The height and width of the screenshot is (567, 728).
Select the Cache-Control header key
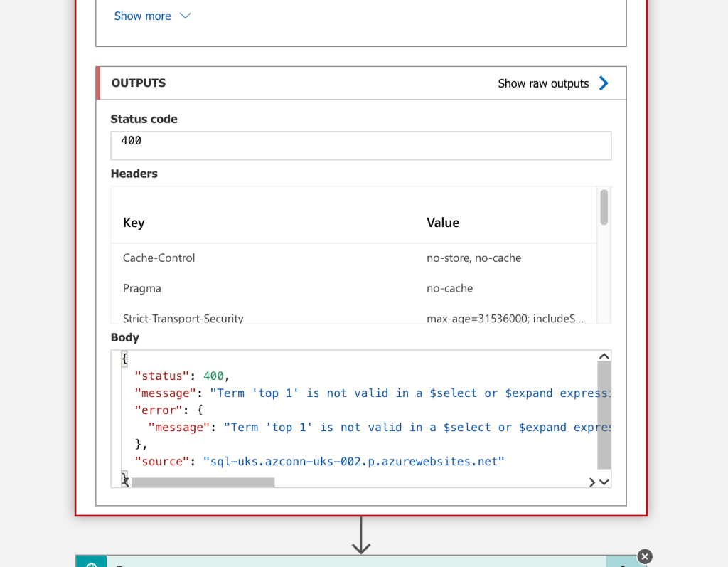(159, 258)
